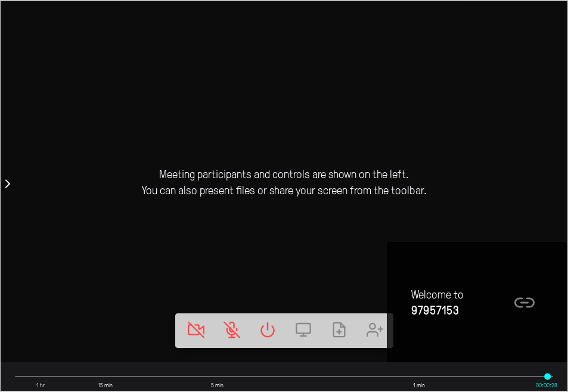568x392 pixels.
Task: Start screen sharing with the monitor icon
Action: coord(303,329)
